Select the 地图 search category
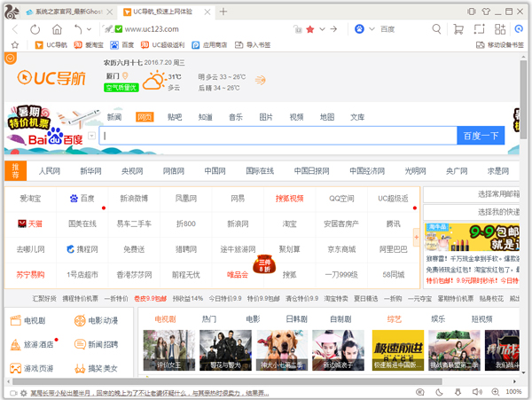The image size is (532, 400). 327,117
